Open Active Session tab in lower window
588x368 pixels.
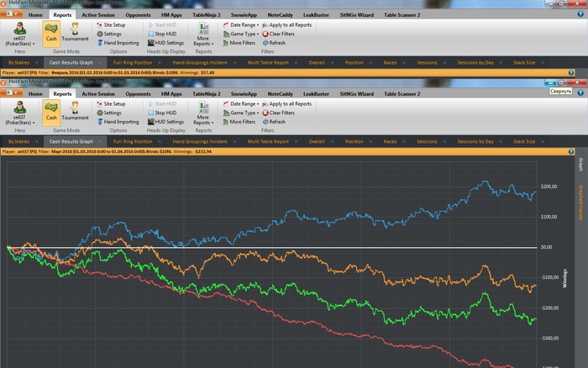click(98, 94)
